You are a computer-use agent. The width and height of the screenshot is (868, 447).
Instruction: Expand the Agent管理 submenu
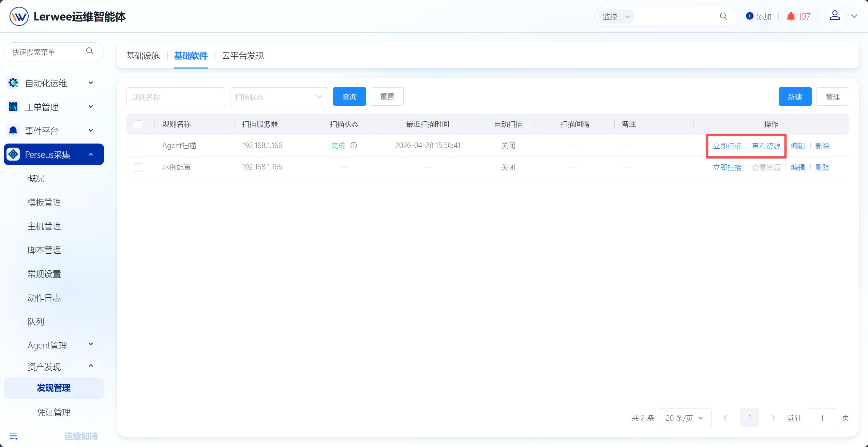pyautogui.click(x=91, y=344)
